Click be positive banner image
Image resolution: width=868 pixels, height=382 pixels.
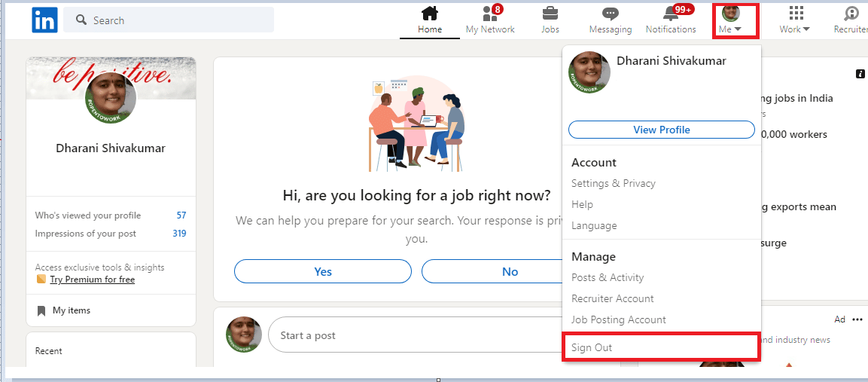111,77
